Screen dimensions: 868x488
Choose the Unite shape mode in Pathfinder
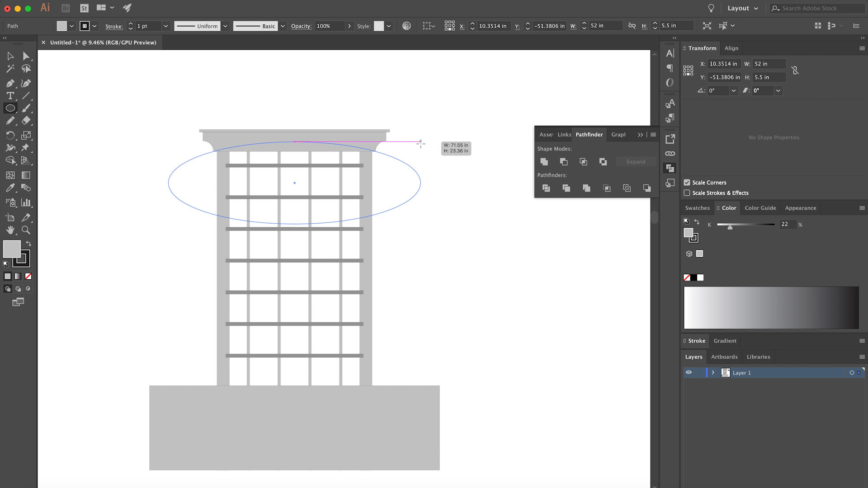[x=544, y=161]
